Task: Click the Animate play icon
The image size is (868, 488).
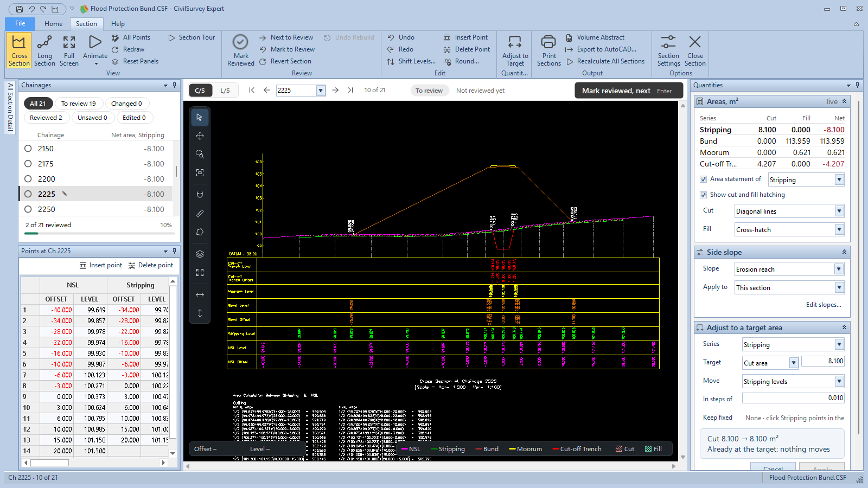Action: click(x=95, y=42)
